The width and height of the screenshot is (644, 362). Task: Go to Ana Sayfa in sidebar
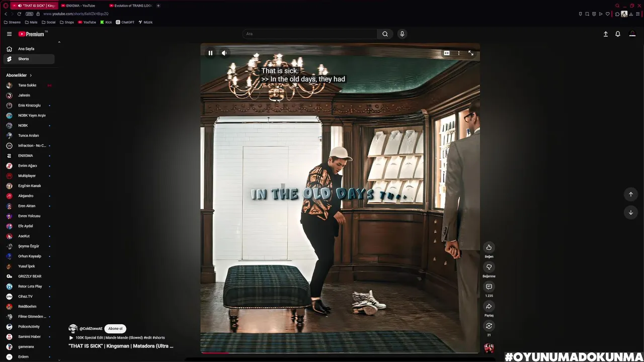coord(29,49)
